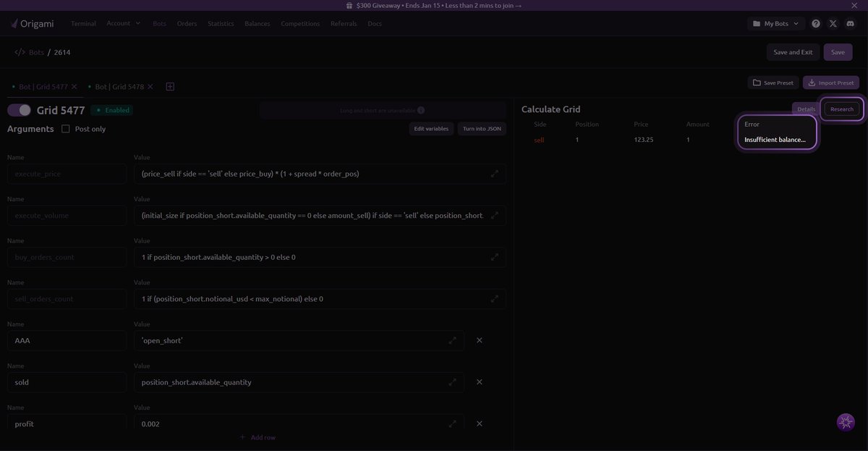Click the buy_orders_count value field
This screenshot has width=868, height=451.
(x=320, y=257)
